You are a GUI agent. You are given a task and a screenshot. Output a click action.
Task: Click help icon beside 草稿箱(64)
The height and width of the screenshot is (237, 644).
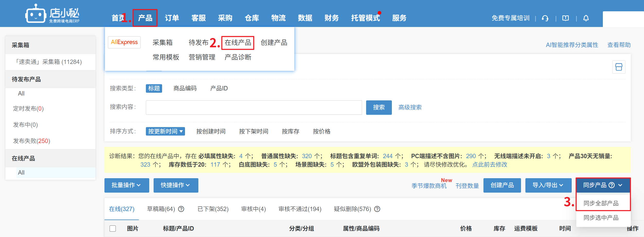click(181, 209)
